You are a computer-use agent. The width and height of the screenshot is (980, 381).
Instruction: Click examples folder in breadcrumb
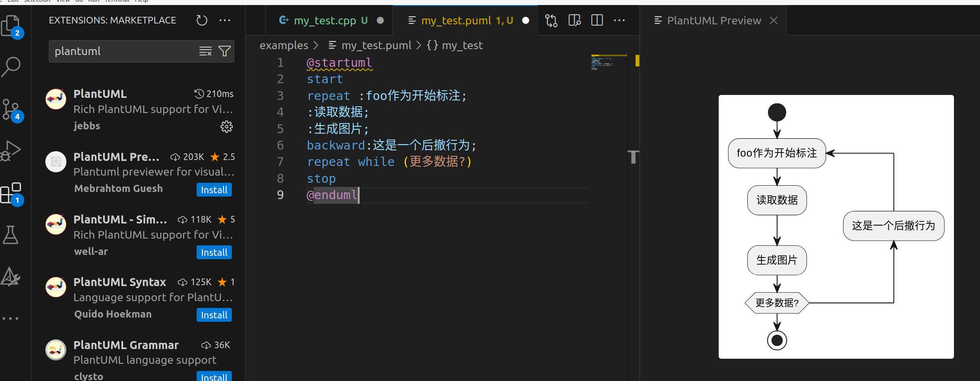284,45
